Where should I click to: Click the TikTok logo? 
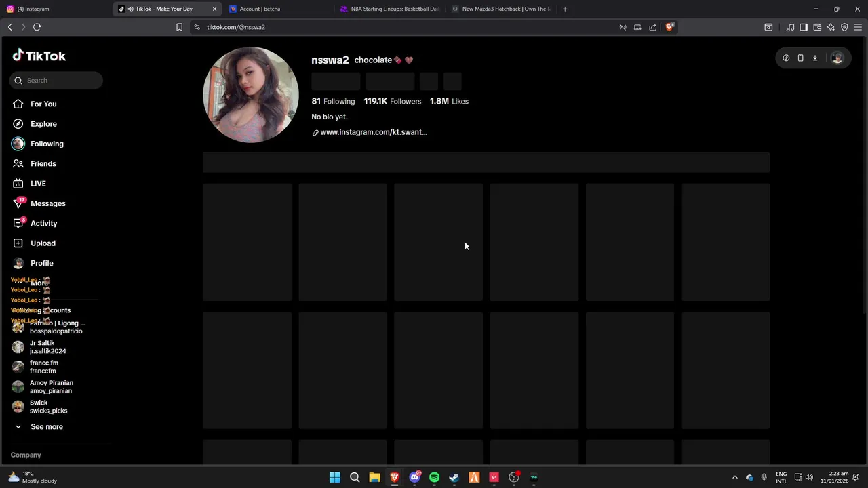39,56
